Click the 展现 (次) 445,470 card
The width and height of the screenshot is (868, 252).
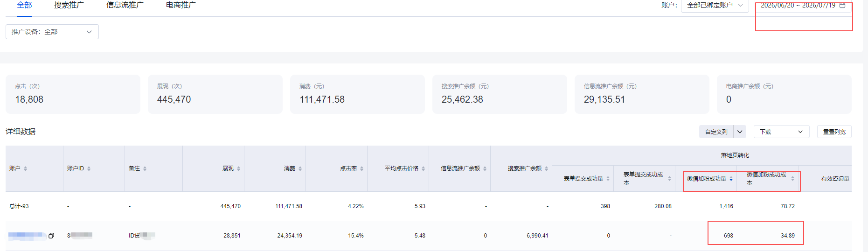215,94
